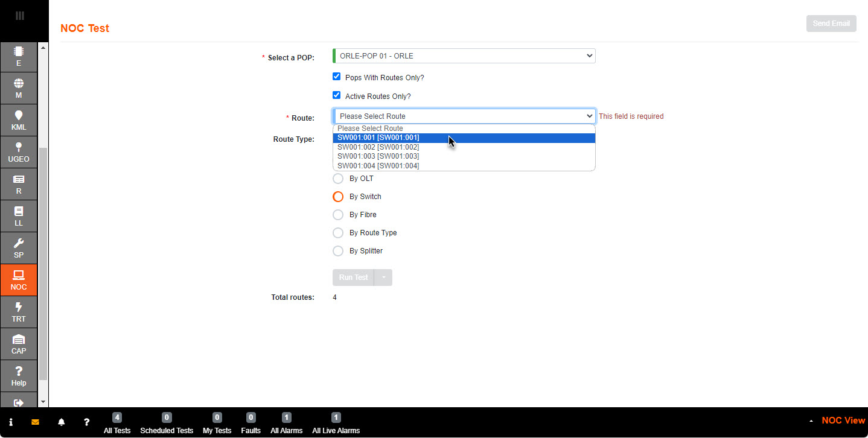The width and height of the screenshot is (868, 438).
Task: Open the All Tests status tab
Action: point(117,424)
